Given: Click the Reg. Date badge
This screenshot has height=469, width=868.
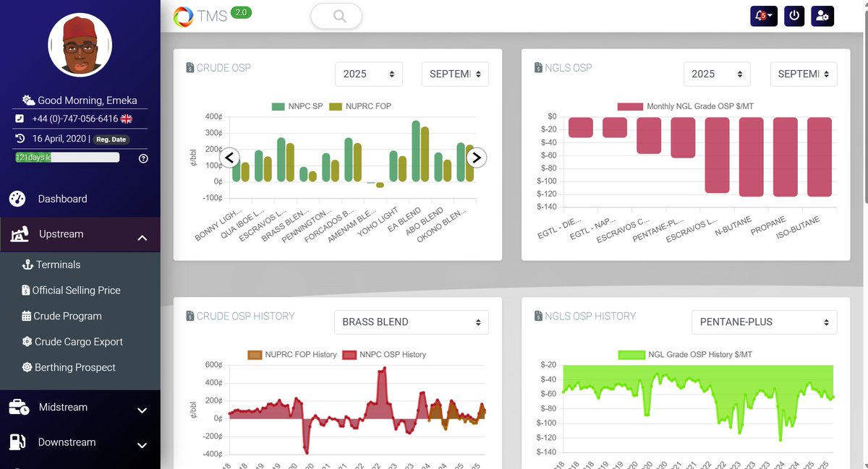Looking at the screenshot, I should tap(111, 139).
